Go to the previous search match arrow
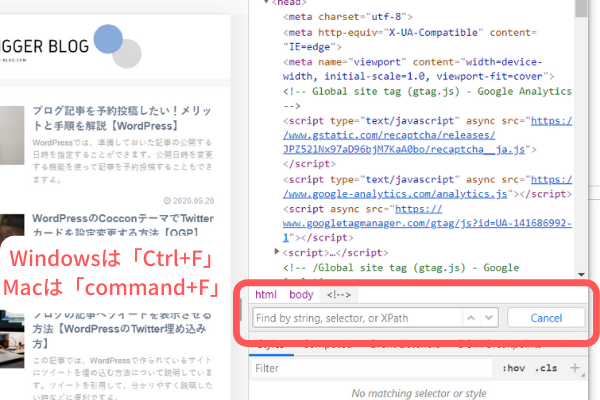Image resolution: width=600 pixels, height=400 pixels. (471, 318)
